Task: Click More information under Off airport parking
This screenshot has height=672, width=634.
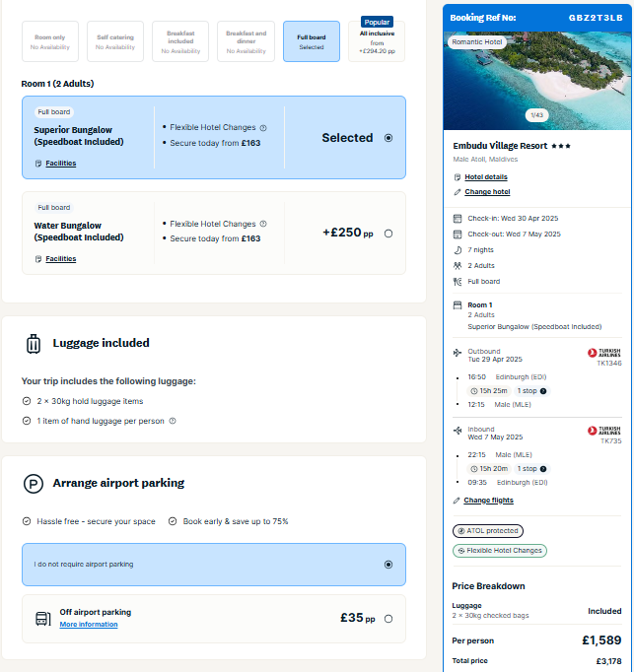Action: pyautogui.click(x=88, y=625)
